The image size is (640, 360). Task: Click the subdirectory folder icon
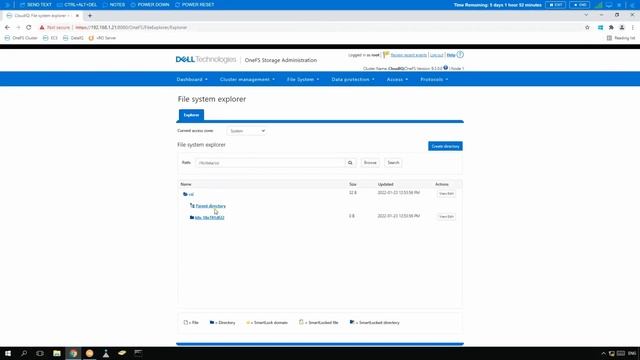pyautogui.click(x=192, y=218)
